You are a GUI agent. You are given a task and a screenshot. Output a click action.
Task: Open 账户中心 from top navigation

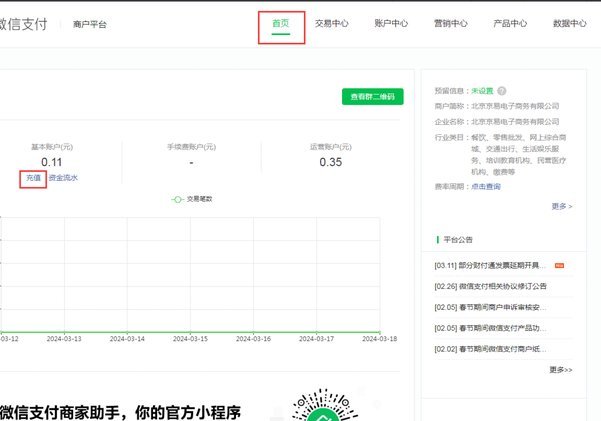(391, 23)
